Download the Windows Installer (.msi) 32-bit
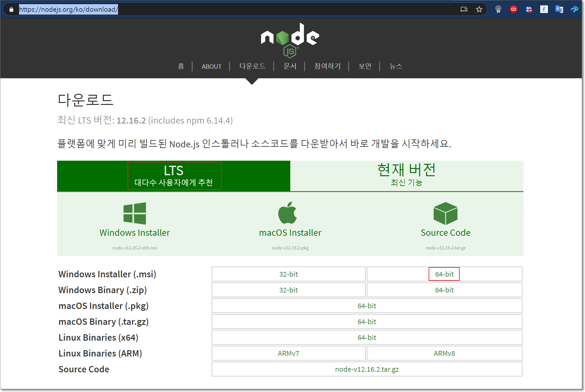This screenshot has width=585, height=392. [289, 274]
